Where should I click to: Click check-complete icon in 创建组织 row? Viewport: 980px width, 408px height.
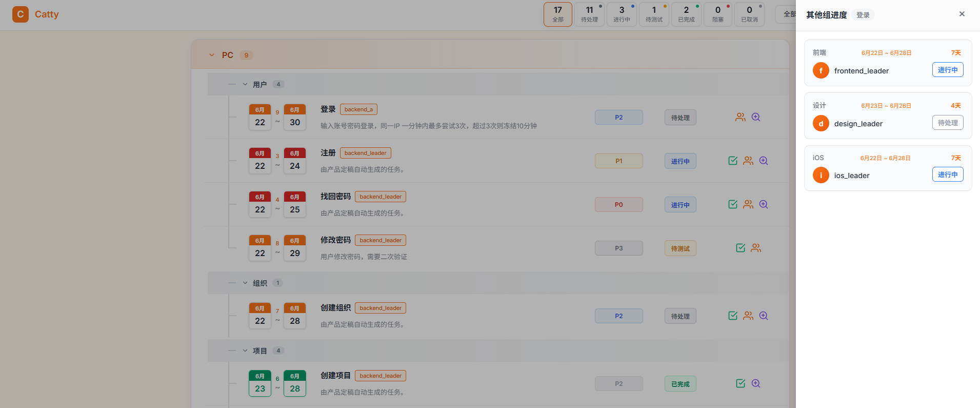[x=733, y=316]
